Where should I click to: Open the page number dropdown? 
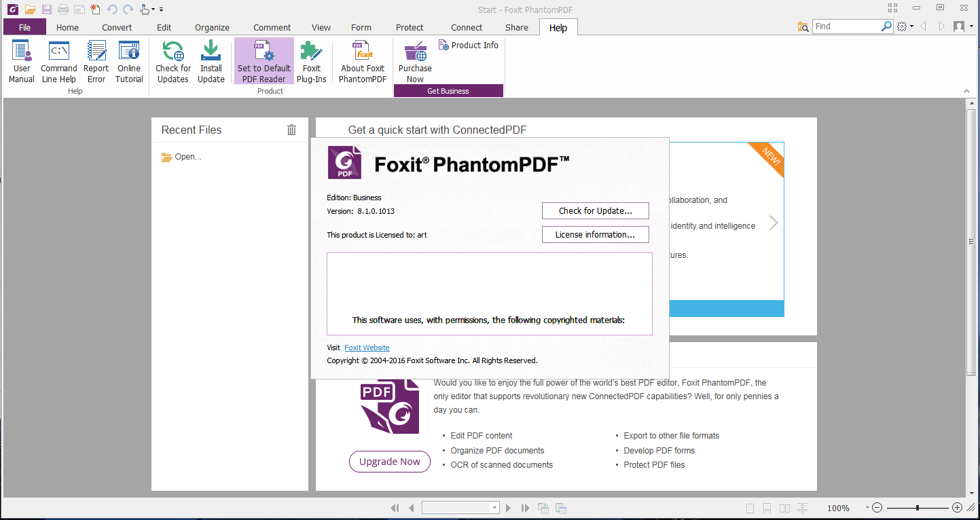[x=495, y=508]
